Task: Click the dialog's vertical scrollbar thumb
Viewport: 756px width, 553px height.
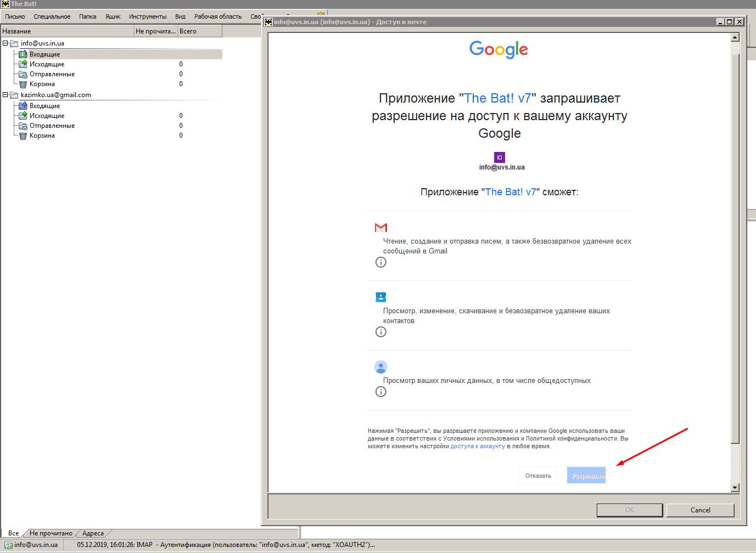Action: click(x=735, y=248)
